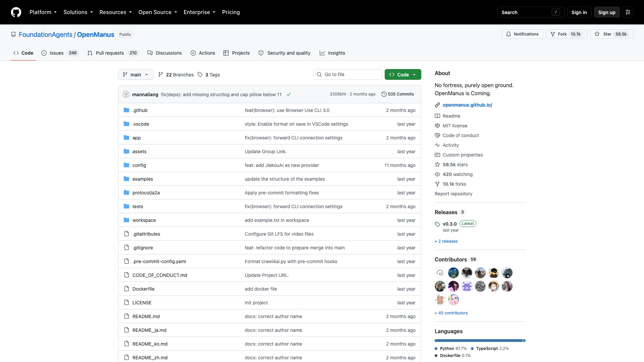
Task: Select the Code tab
Action: [x=23, y=53]
